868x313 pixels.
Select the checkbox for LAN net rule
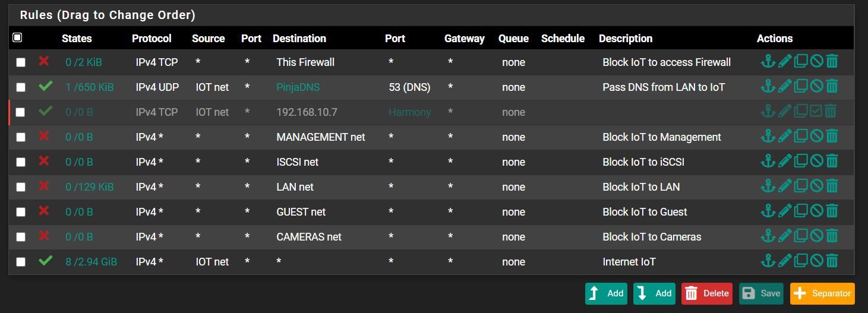(x=21, y=187)
